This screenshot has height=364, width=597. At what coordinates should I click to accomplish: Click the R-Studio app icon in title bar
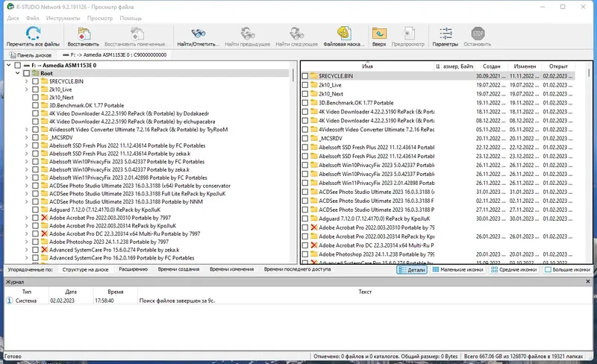(x=10, y=7)
